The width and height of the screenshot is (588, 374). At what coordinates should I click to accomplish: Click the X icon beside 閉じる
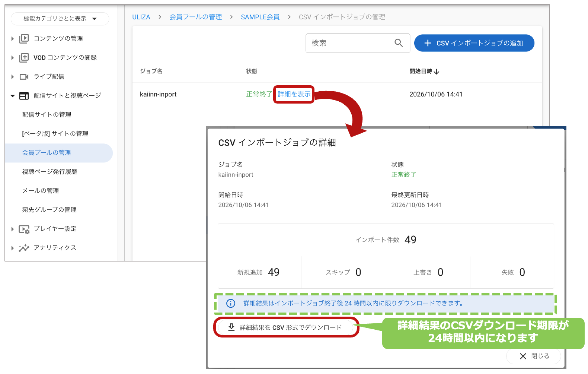click(x=523, y=356)
